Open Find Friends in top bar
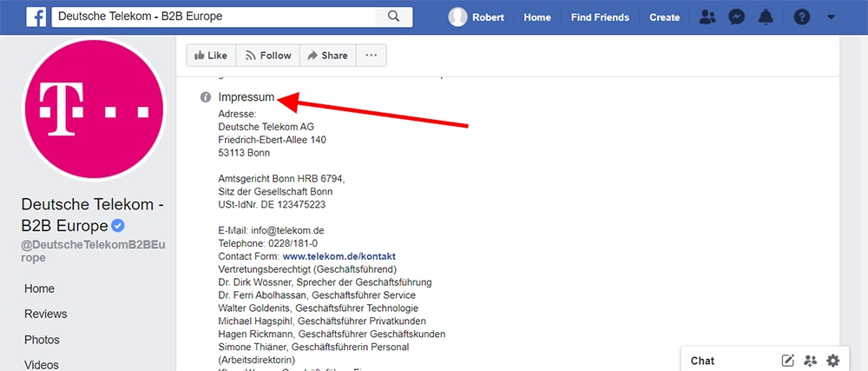Image resolution: width=868 pixels, height=371 pixels. tap(600, 17)
